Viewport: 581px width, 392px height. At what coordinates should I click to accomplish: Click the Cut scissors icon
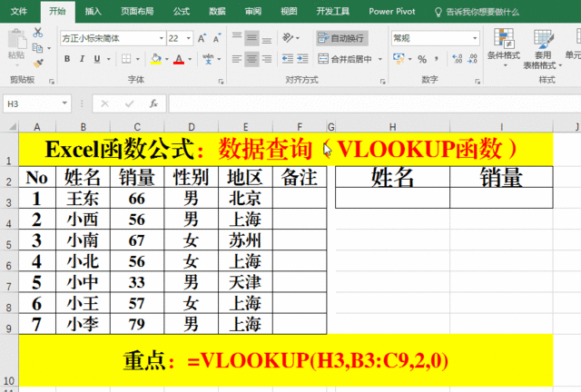pyautogui.click(x=37, y=33)
